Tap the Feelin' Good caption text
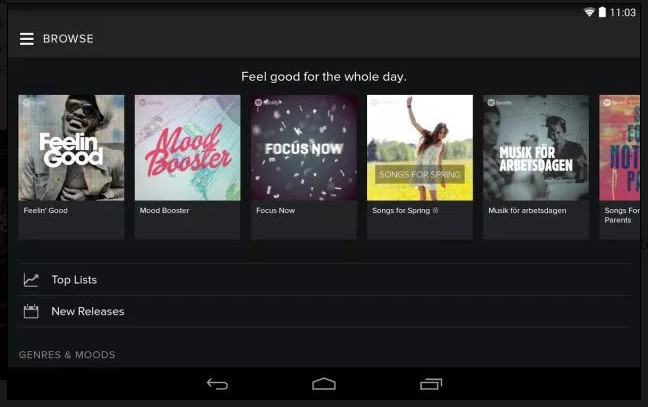This screenshot has width=648, height=407. 45,210
